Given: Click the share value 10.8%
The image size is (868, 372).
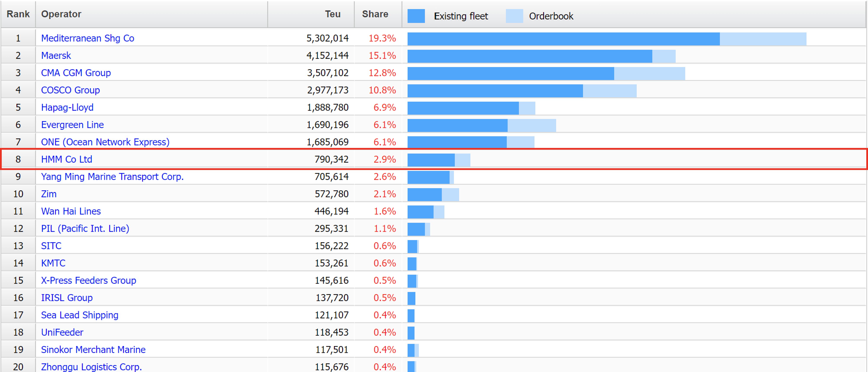Looking at the screenshot, I should (x=382, y=90).
